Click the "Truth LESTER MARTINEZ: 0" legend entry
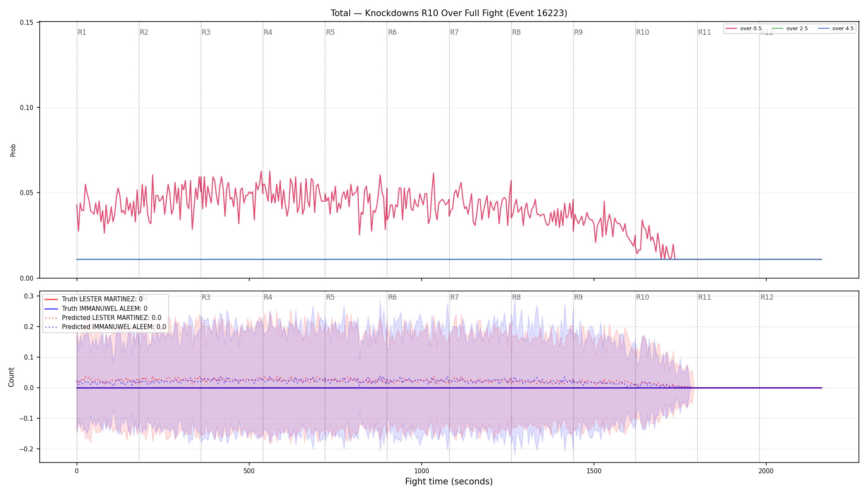This screenshot has width=868, height=496. click(93, 299)
